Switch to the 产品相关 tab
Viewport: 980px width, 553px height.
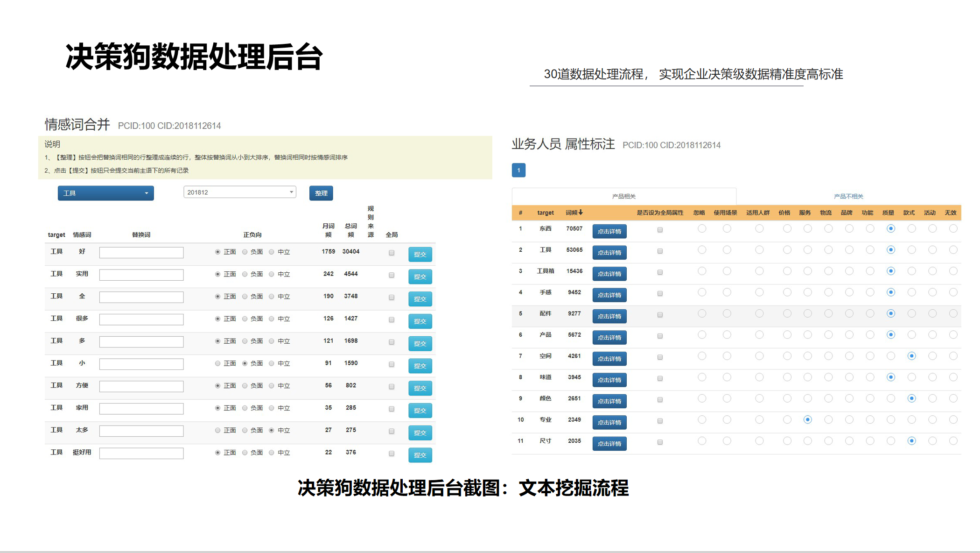(x=624, y=196)
